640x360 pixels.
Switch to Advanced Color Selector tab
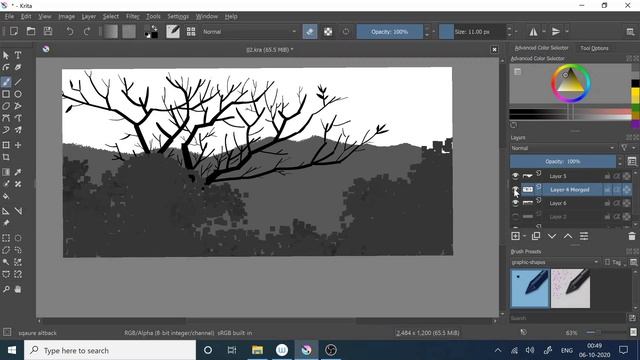coord(541,48)
